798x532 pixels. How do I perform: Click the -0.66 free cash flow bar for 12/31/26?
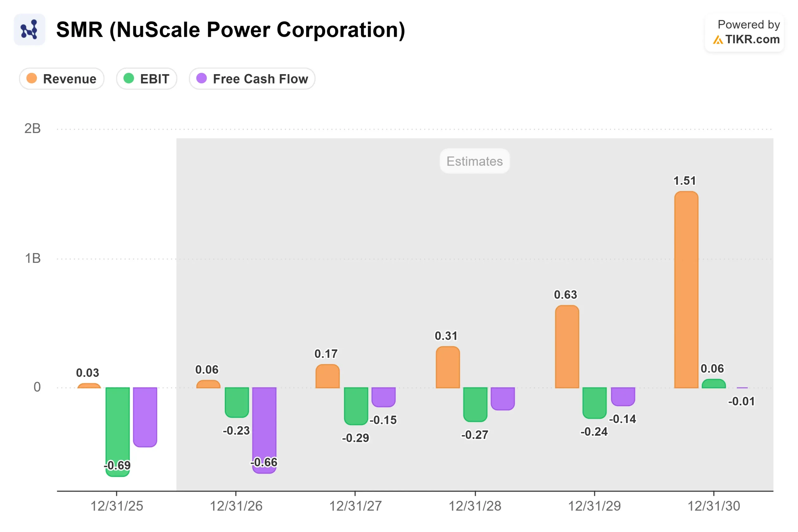click(x=264, y=430)
